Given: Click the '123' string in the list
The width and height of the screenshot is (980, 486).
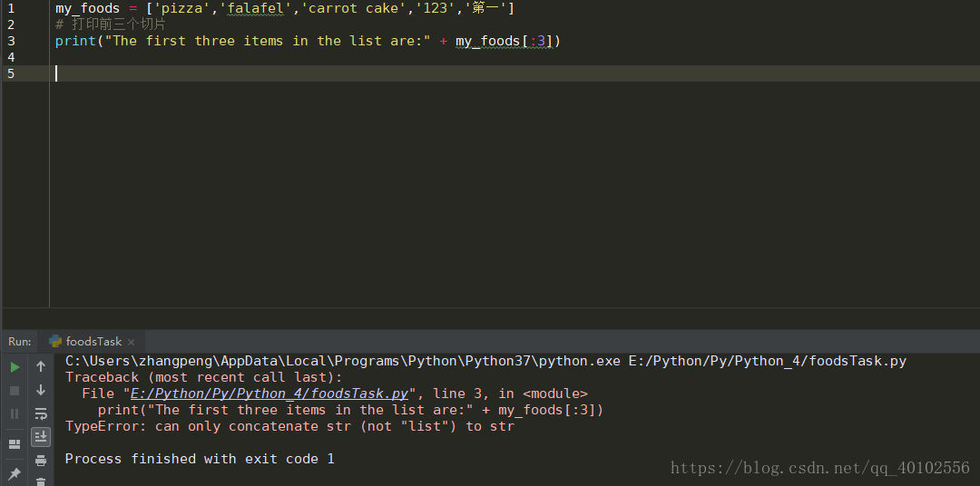Looking at the screenshot, I should click(x=436, y=9).
